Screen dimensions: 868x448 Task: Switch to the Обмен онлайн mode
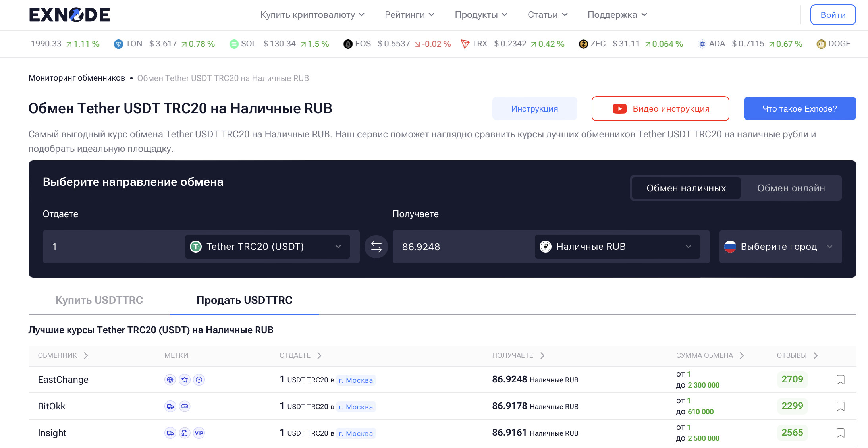[791, 188]
